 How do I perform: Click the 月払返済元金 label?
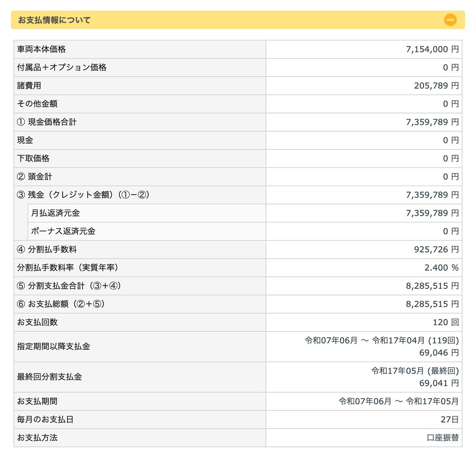[x=56, y=213]
